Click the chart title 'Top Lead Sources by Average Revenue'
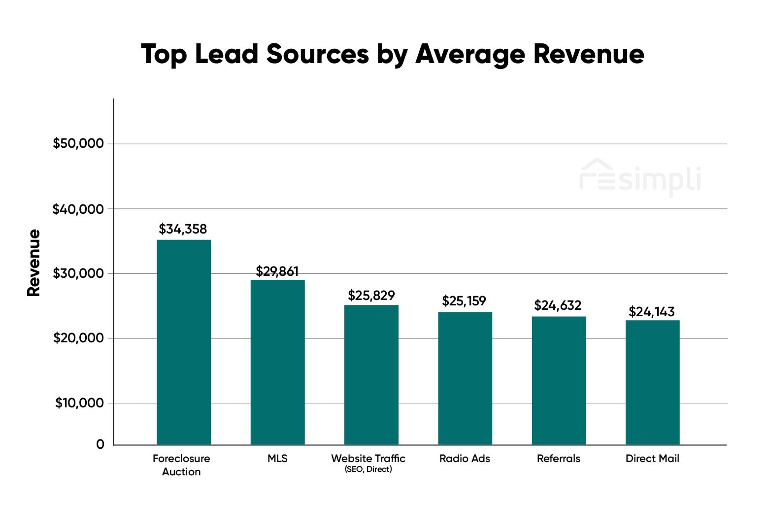The image size is (769, 532). [x=393, y=54]
